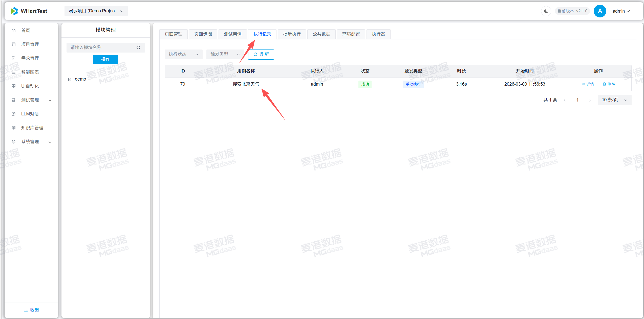Expand the 演示项目 project selector
This screenshot has height=319, width=644.
click(x=96, y=11)
